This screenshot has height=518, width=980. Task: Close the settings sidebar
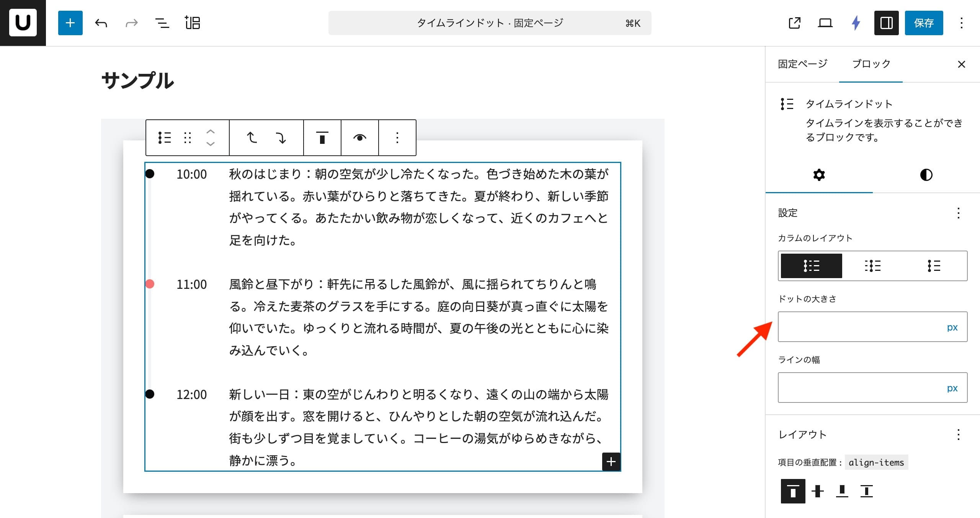coord(961,64)
